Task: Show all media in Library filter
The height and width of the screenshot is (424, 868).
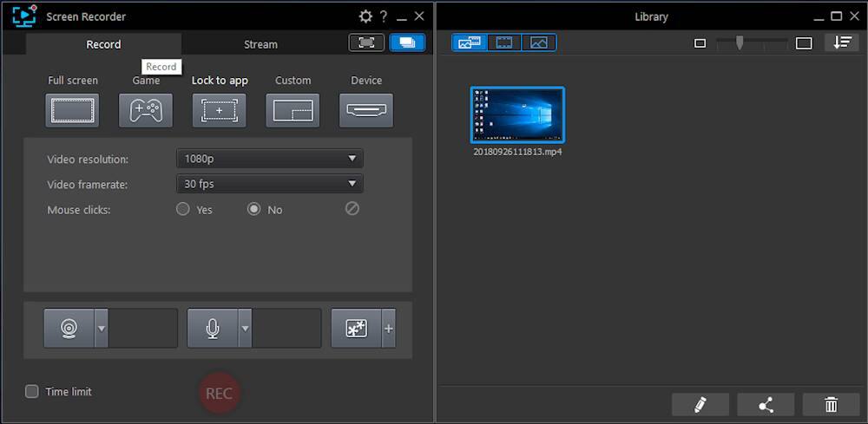Action: tap(470, 42)
